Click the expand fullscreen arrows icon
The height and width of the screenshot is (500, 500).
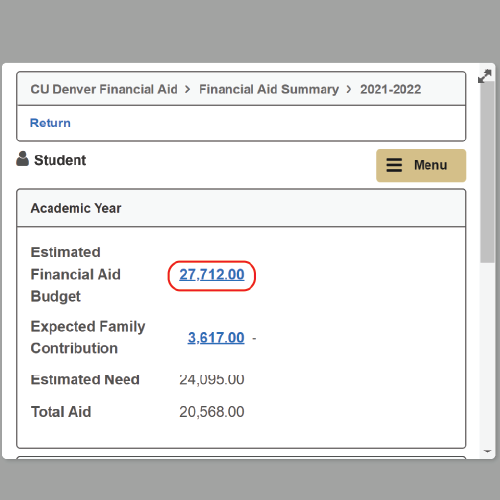coord(484,76)
